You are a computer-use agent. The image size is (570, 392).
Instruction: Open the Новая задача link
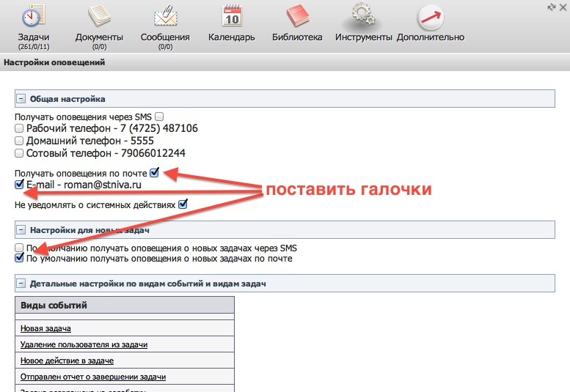point(51,328)
